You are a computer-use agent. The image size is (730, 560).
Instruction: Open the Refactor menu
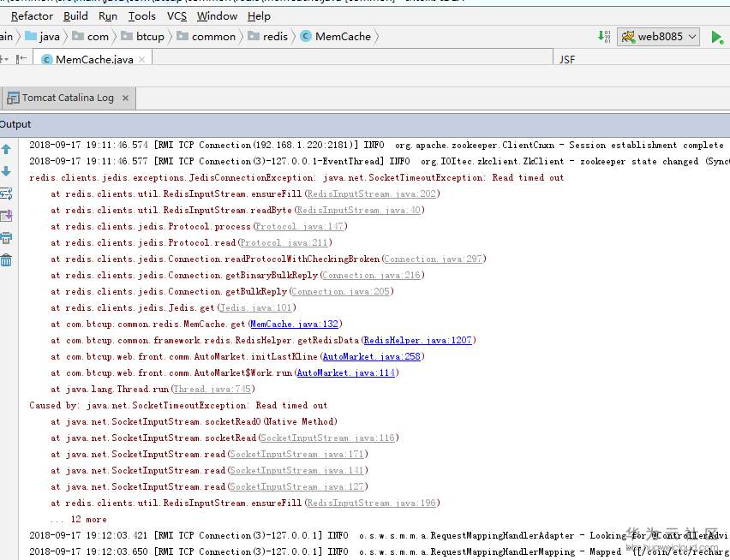pyautogui.click(x=32, y=16)
